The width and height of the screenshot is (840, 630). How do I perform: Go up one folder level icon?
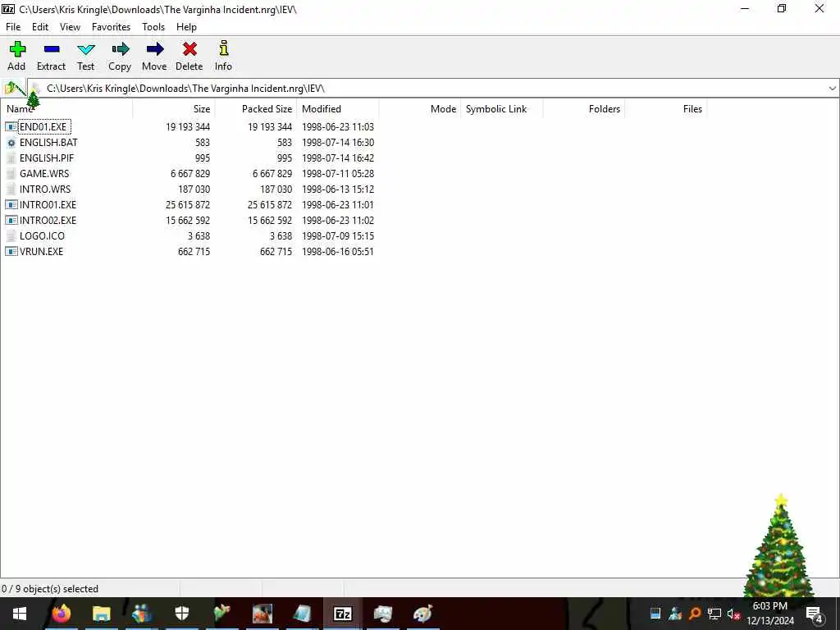pos(11,88)
